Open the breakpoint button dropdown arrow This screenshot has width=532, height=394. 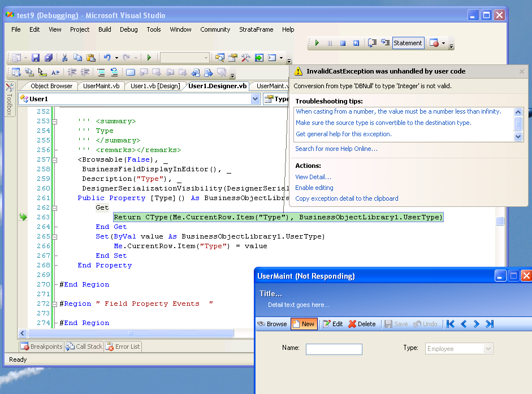pos(444,43)
